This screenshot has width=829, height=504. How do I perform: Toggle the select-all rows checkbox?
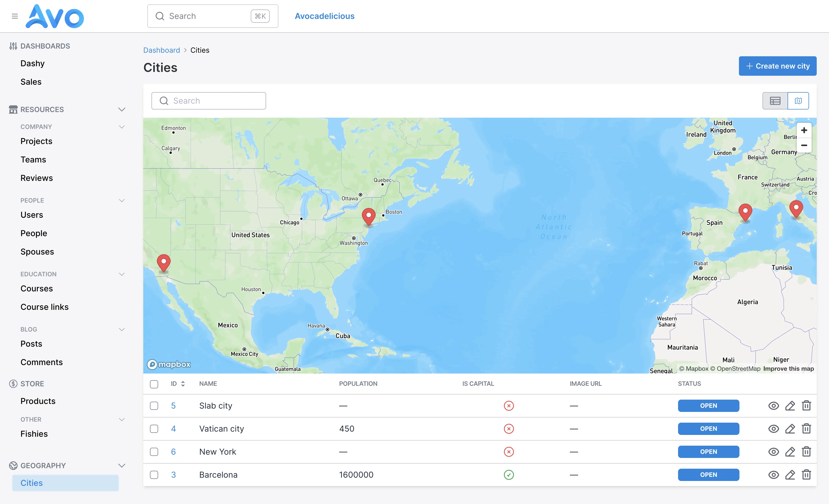[x=154, y=384]
